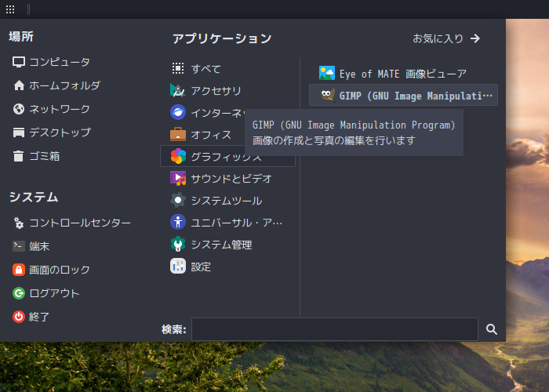The image size is (549, 392).
Task: Click the sound and video category icon
Action: (178, 179)
